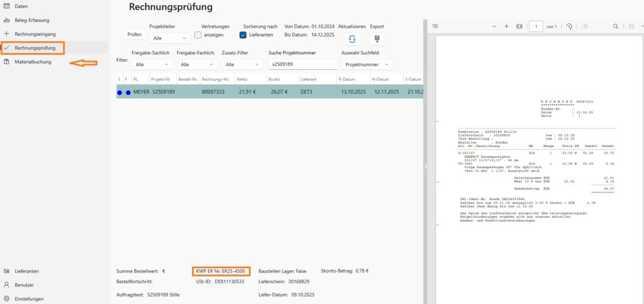Open the PDF search magnifier icon
Screen dimensions: 644x304
[x=616, y=26]
